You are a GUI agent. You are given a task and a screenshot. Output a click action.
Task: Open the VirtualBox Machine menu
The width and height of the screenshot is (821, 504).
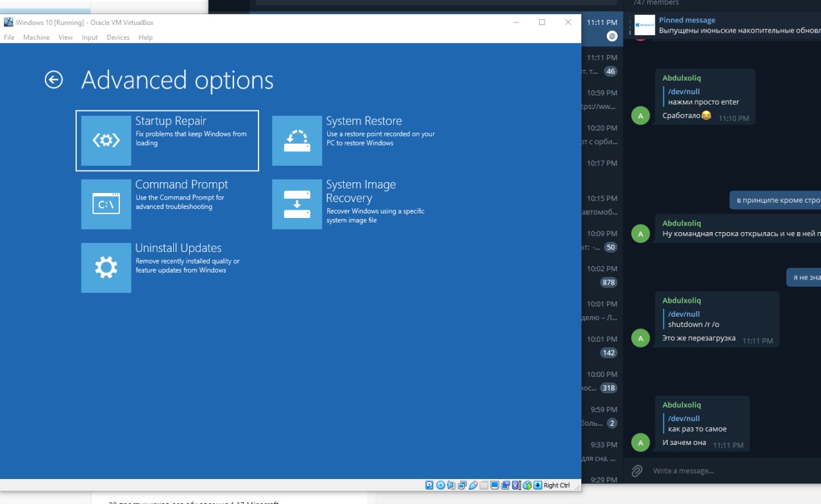36,37
